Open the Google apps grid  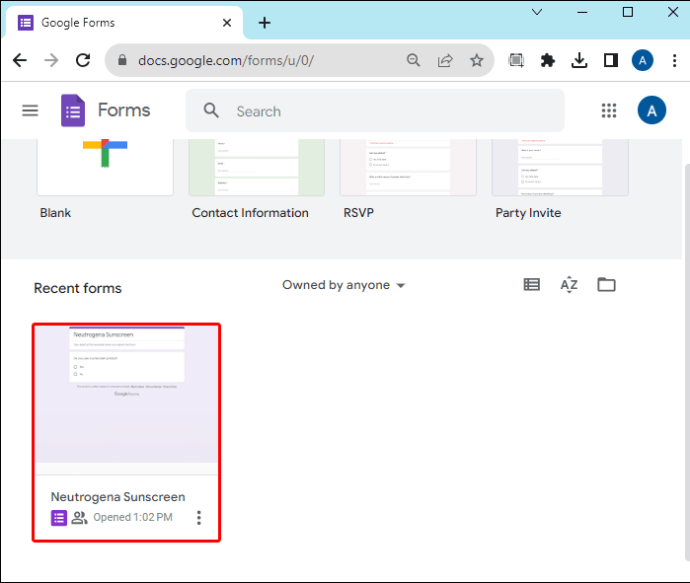[609, 110]
